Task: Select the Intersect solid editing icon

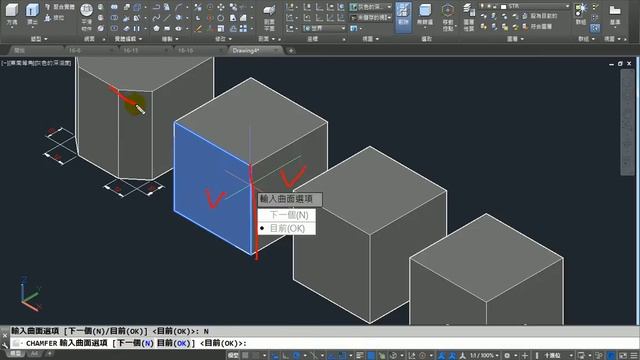Action: [114, 29]
